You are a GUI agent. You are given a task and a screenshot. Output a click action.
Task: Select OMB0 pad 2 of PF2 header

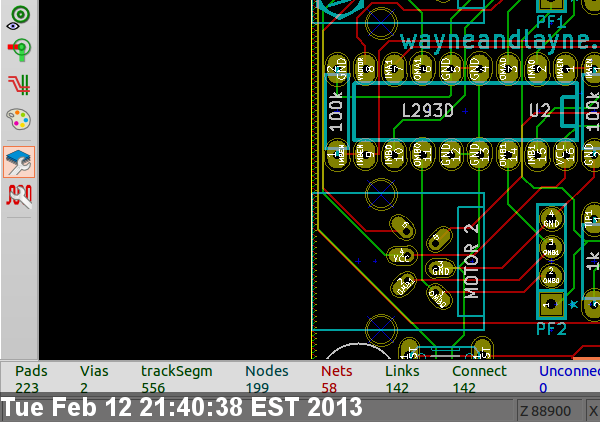coord(551,276)
